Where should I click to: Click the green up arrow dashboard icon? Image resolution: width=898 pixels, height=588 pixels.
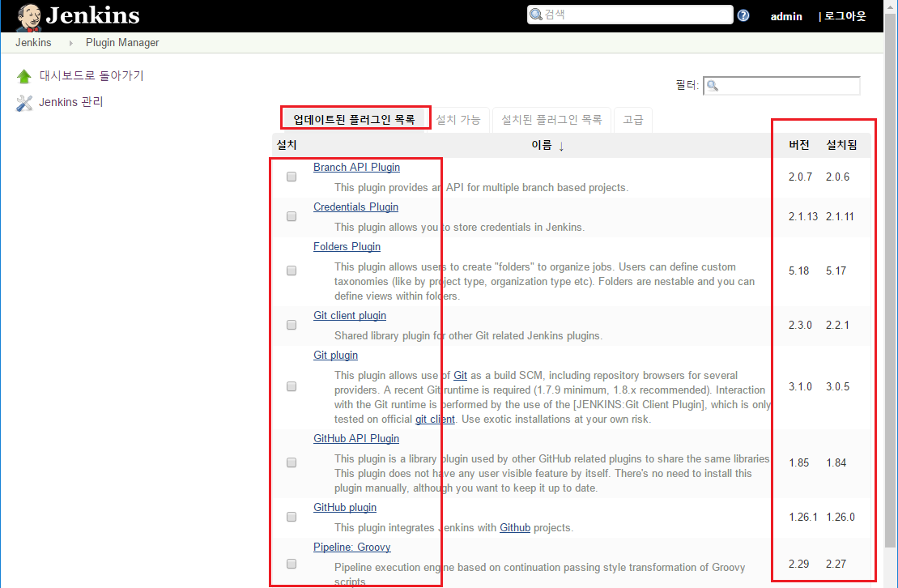coord(24,76)
